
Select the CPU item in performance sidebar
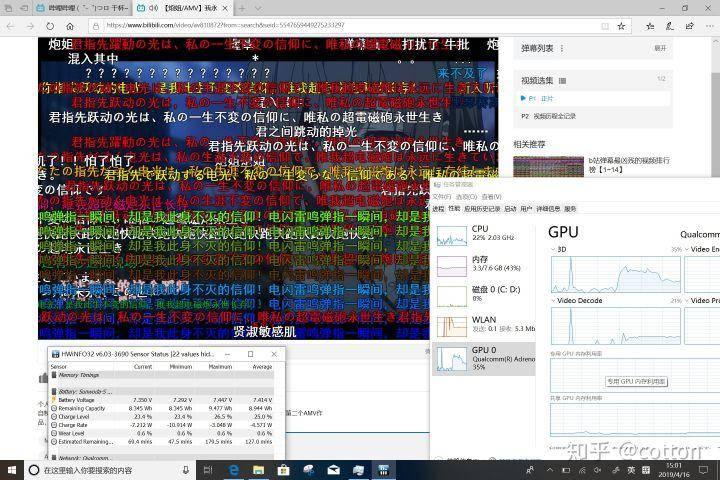click(484, 236)
